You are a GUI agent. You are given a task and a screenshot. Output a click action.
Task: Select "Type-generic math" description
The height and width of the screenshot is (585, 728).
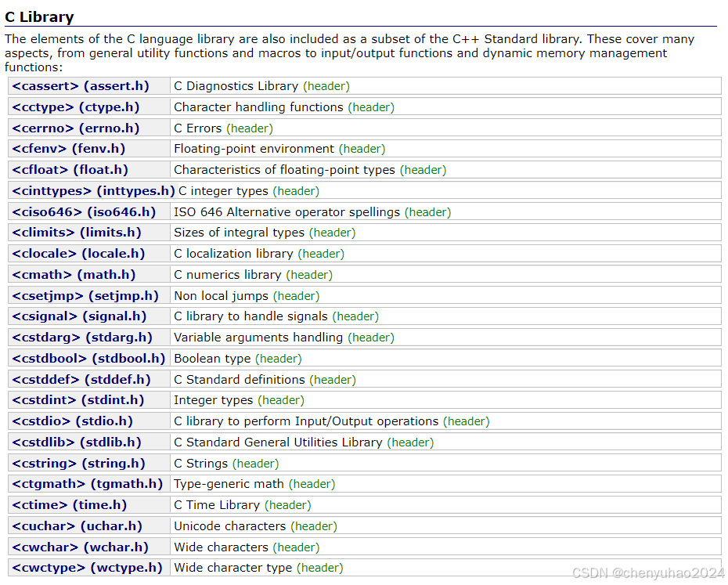229,484
